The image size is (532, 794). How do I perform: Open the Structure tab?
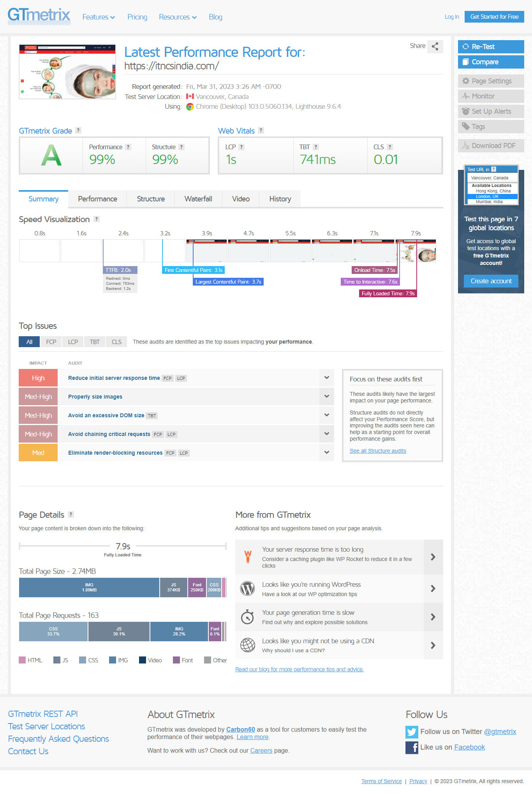pos(151,199)
